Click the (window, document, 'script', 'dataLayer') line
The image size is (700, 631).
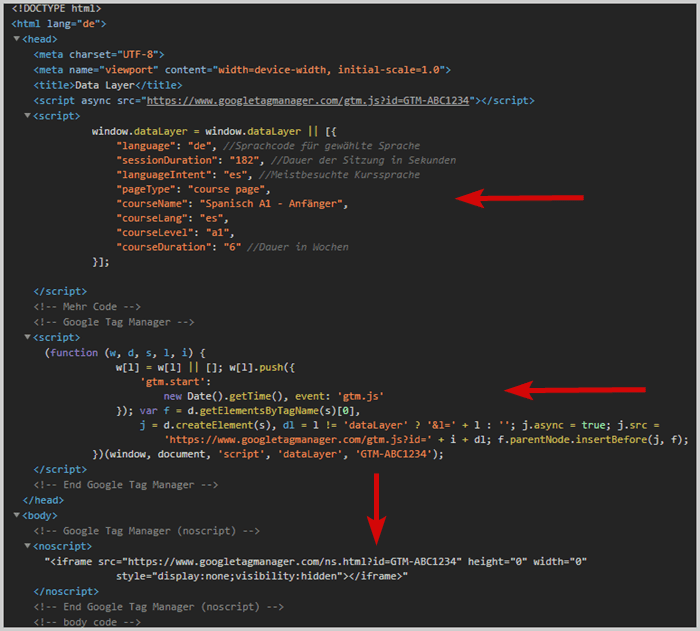268,454
